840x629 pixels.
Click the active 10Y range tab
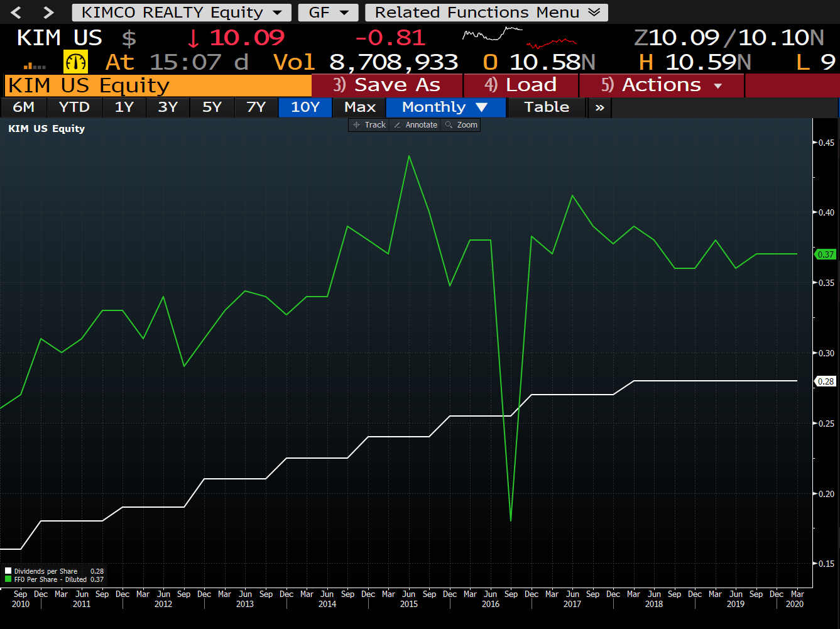(x=305, y=107)
